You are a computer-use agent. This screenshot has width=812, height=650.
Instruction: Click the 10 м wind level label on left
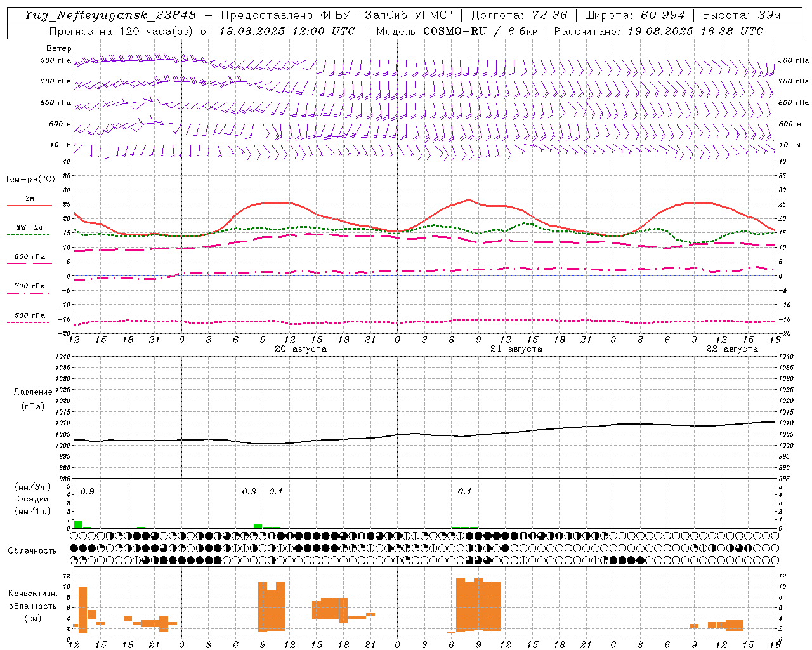(61, 145)
